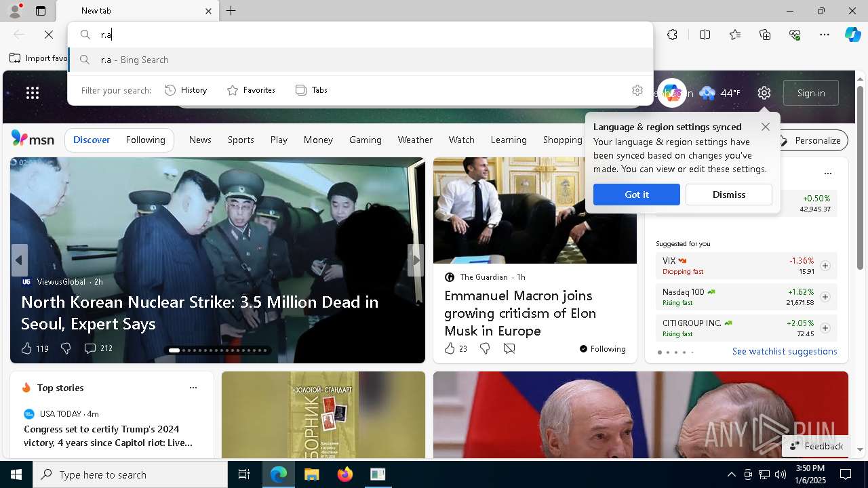
Task: Click the Copilot colorful circle icon
Action: tap(671, 93)
